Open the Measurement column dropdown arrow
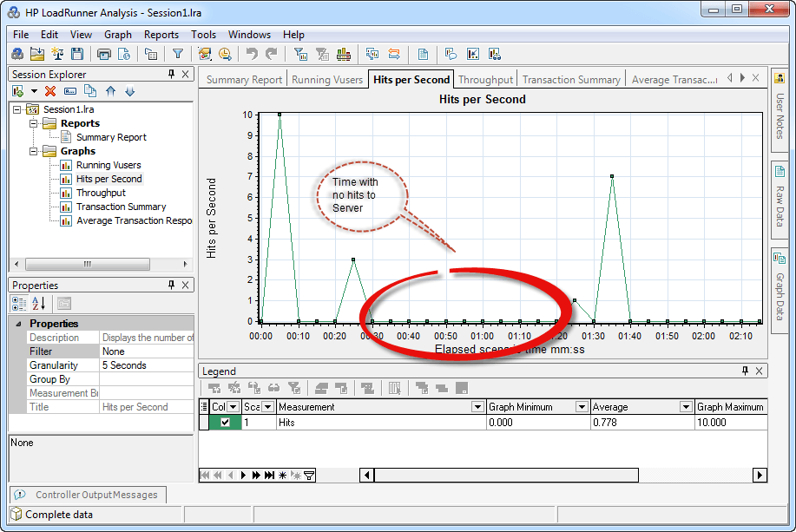This screenshot has width=796, height=532. pos(477,407)
